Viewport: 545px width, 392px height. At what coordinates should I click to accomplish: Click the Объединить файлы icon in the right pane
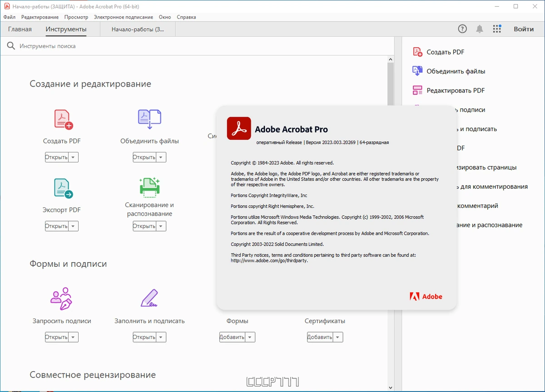[417, 71]
